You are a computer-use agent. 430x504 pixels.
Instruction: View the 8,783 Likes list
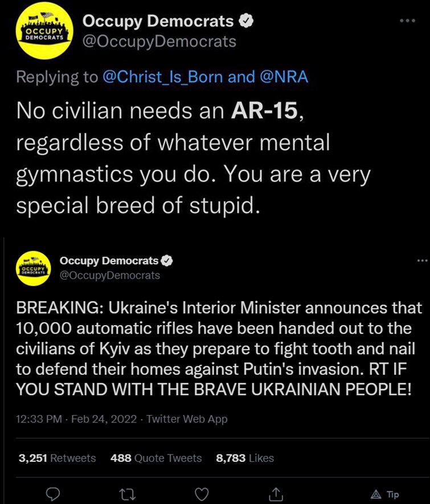click(x=245, y=458)
